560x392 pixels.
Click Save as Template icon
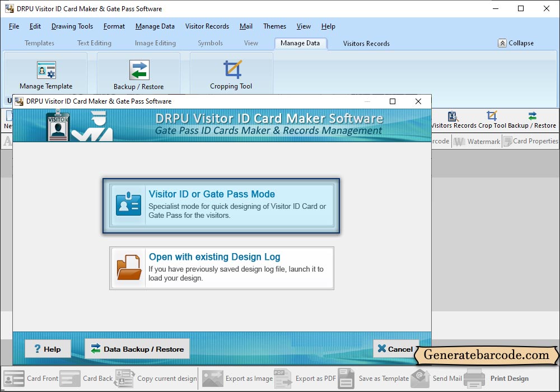346,379
